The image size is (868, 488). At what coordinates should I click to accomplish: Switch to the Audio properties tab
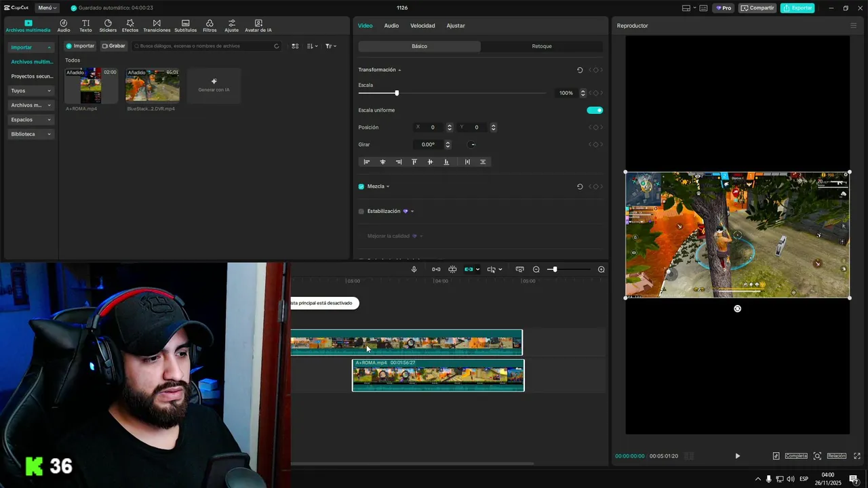coord(391,26)
